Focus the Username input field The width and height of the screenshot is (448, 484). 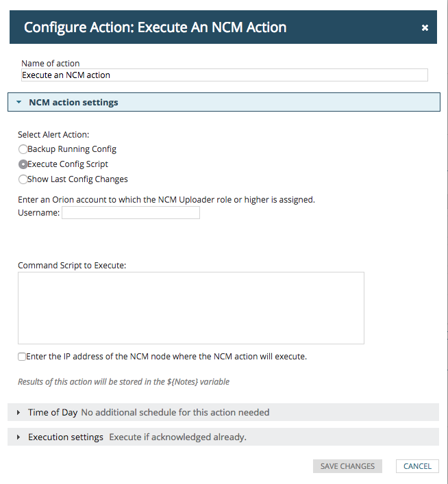point(131,213)
